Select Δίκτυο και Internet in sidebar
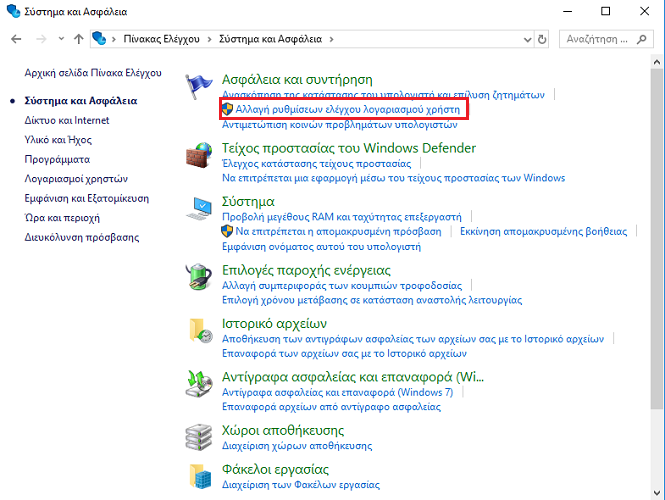The height and width of the screenshot is (500, 665). 67,120
